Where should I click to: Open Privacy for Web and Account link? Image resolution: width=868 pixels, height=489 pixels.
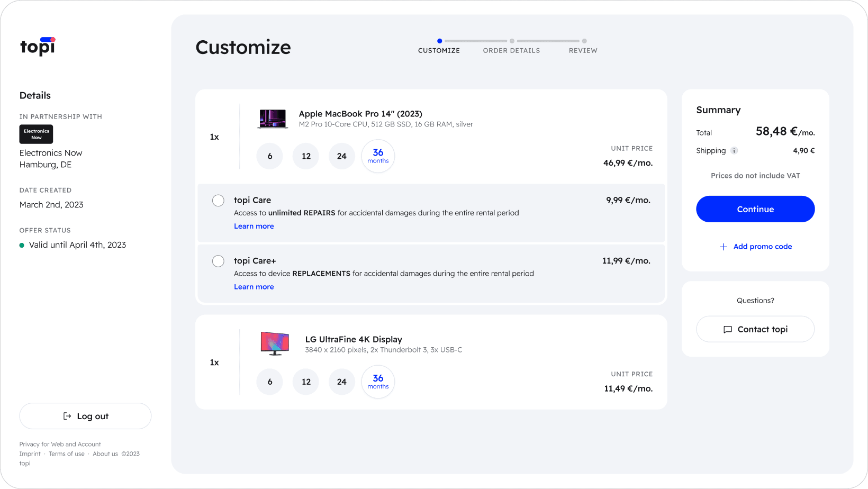point(60,444)
